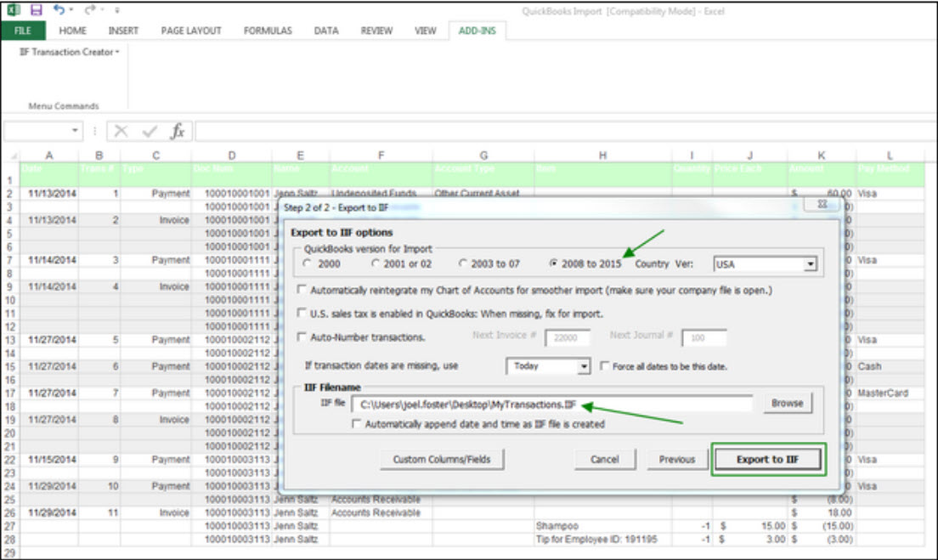Enable Auto-Number transactions checkbox
The height and width of the screenshot is (560, 938).
tap(302, 337)
